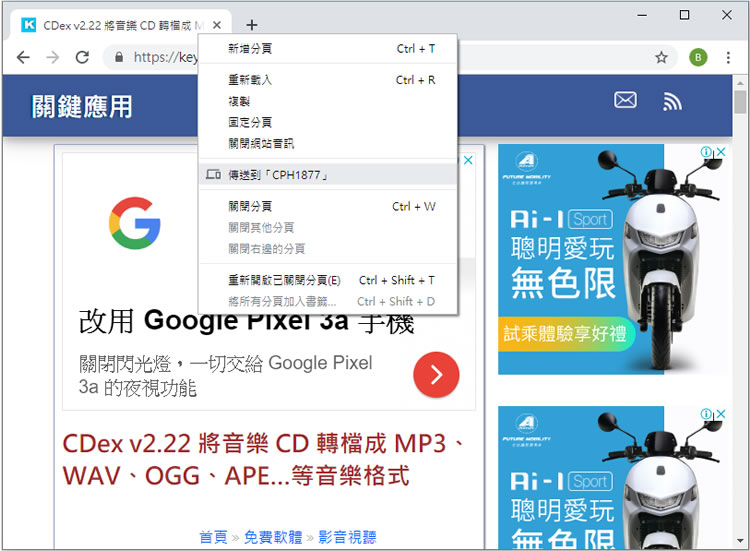Click the RSS feed icon in header
Image resolution: width=750 pixels, height=551 pixels.
pos(672,101)
